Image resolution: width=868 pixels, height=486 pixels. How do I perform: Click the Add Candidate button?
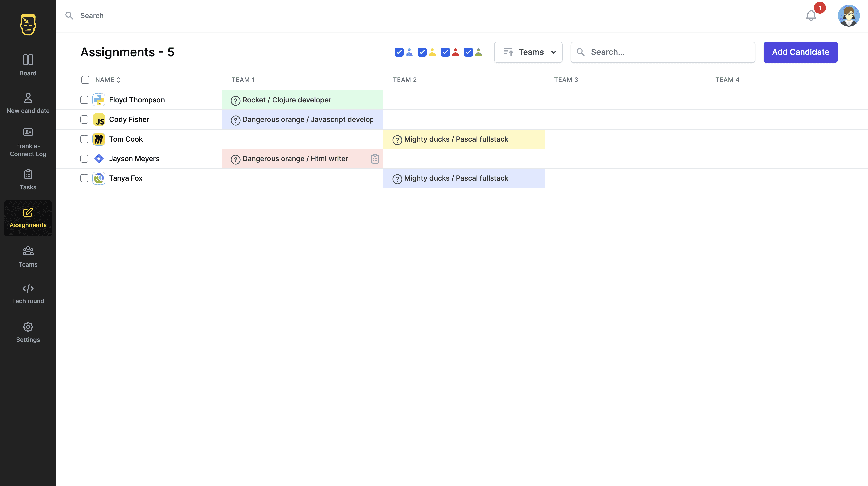[800, 52]
